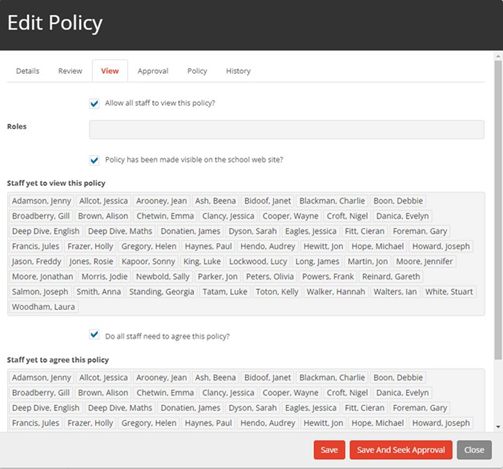Close the Edit Policy dialog

click(x=474, y=450)
